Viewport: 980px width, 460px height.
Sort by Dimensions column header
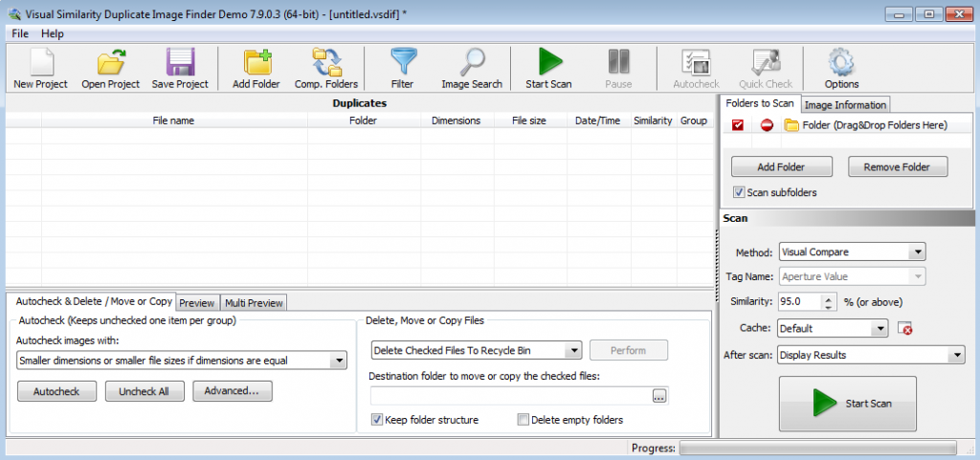[457, 121]
